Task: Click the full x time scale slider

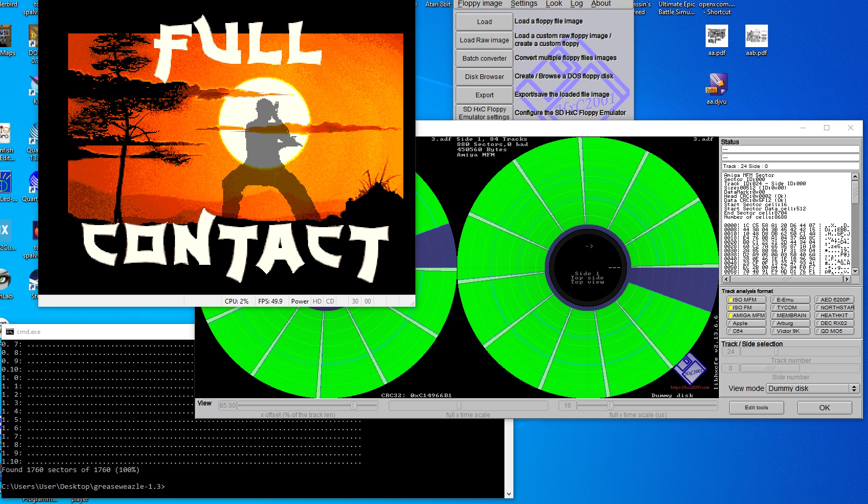Action: click(x=469, y=406)
